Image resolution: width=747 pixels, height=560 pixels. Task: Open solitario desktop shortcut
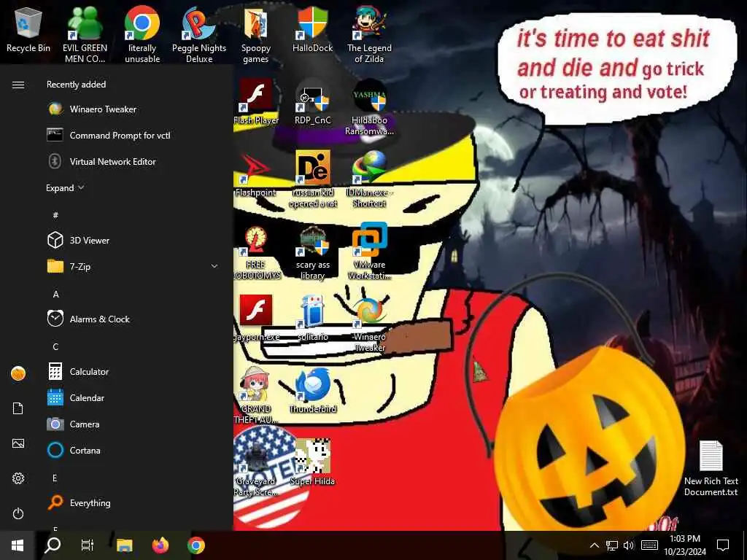pyautogui.click(x=312, y=318)
